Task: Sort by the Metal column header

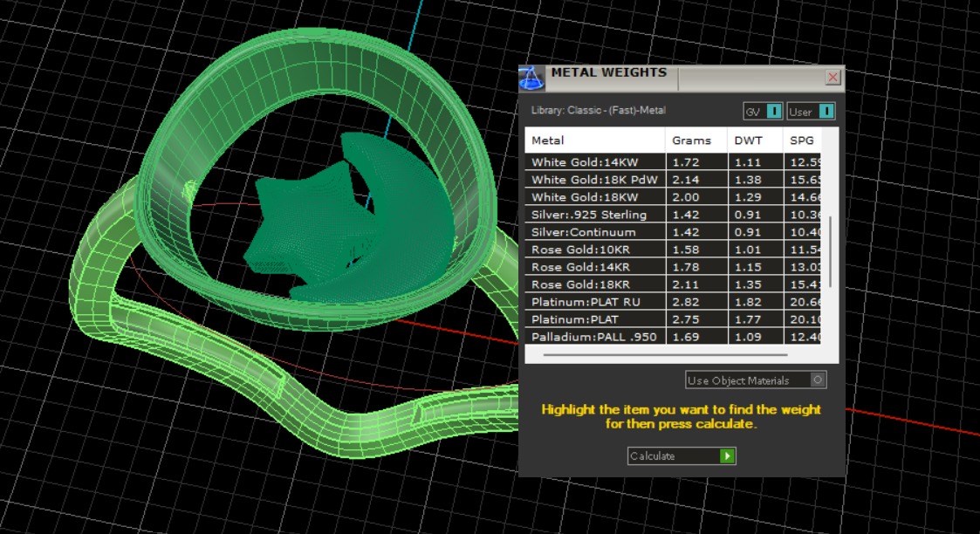Action: pyautogui.click(x=595, y=140)
